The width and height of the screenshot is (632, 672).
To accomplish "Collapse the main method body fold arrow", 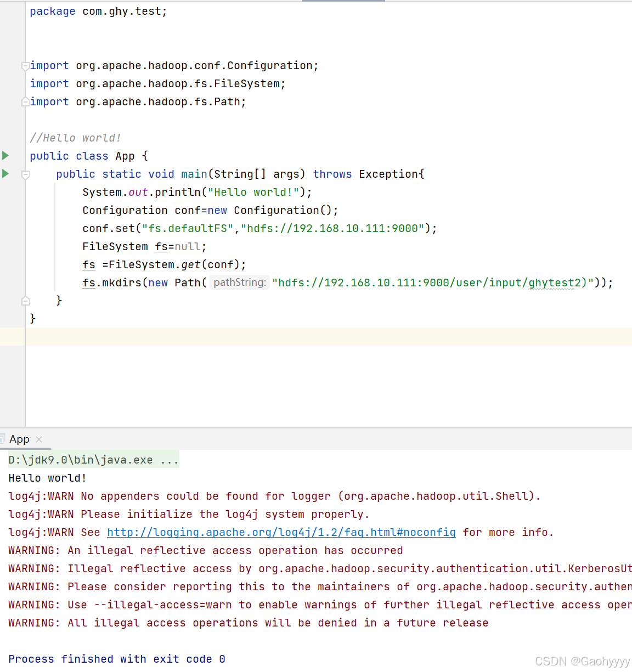I will pyautogui.click(x=25, y=174).
